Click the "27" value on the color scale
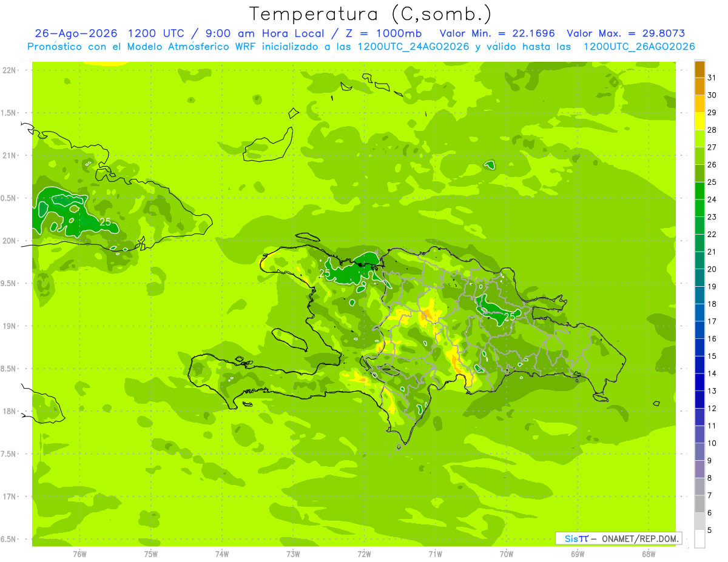This screenshot has width=728, height=562. 712,147
